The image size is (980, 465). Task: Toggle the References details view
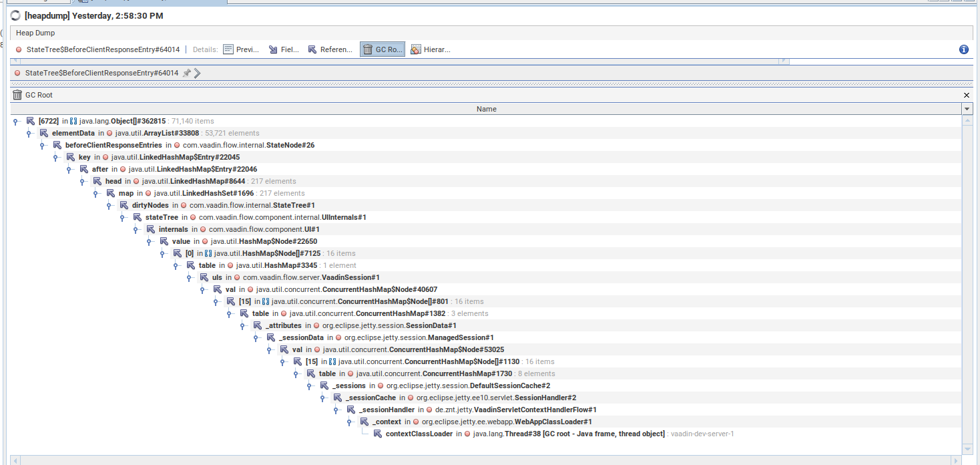[330, 49]
